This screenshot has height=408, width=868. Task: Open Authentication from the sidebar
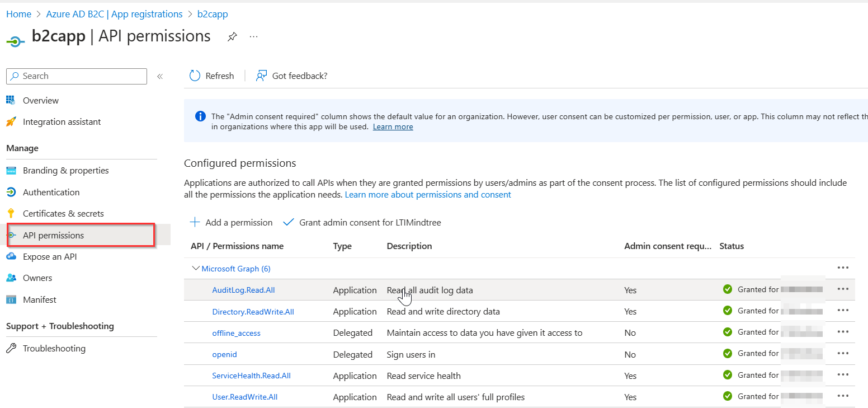[x=50, y=191]
